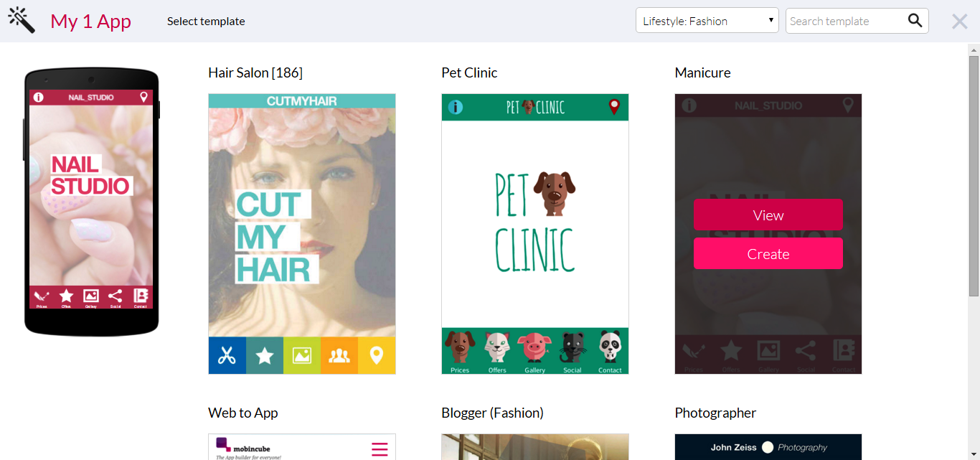Viewport: 980px width, 460px height.
Task: Click the star icon in Hair Salon template
Action: coord(265,355)
